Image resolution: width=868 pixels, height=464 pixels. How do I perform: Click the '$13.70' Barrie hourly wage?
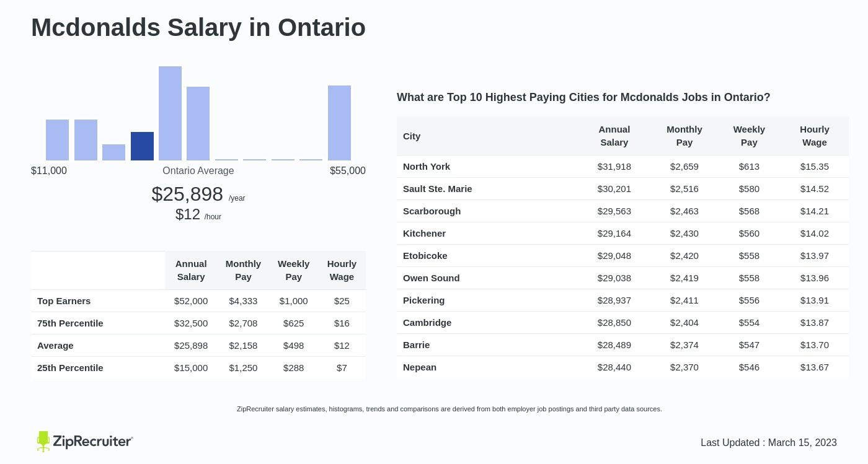[815, 345]
